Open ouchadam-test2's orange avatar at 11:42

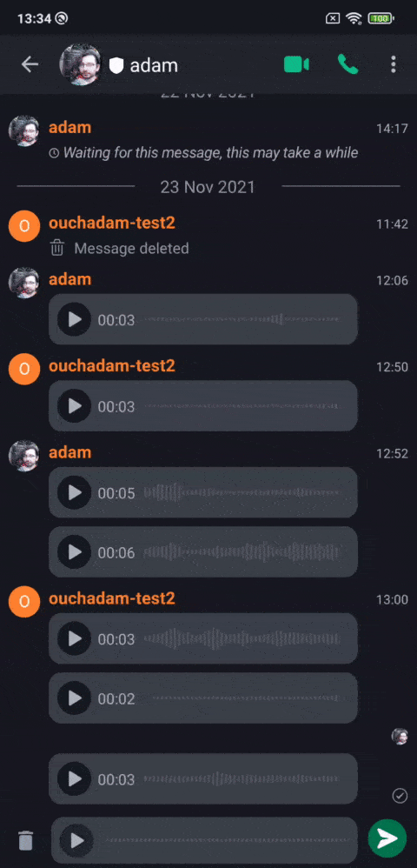coord(24,226)
